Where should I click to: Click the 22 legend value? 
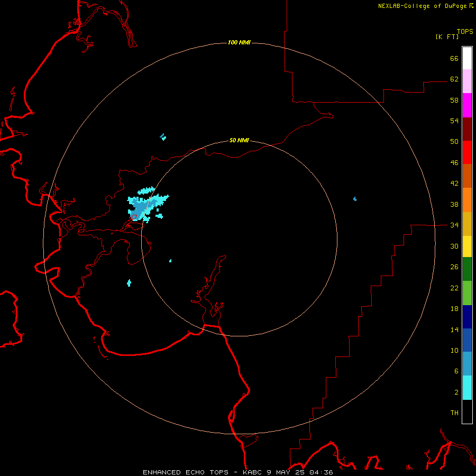pos(454,288)
